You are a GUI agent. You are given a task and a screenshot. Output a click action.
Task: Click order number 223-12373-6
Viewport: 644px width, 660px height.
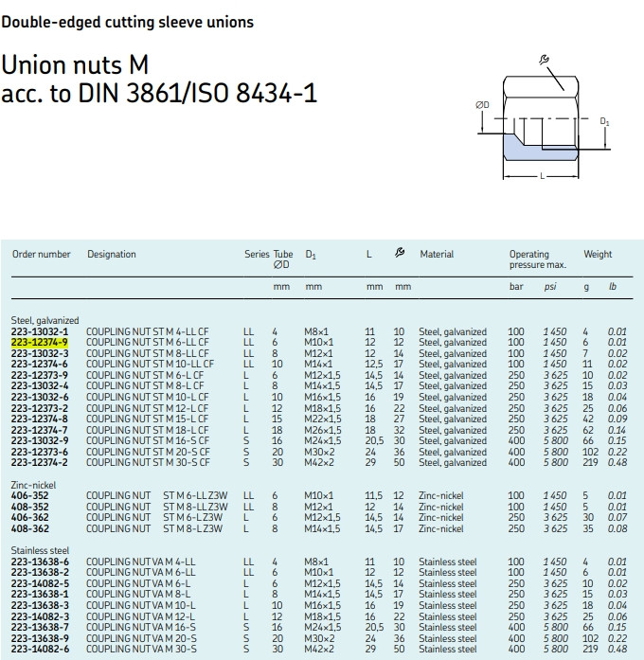coord(40,452)
